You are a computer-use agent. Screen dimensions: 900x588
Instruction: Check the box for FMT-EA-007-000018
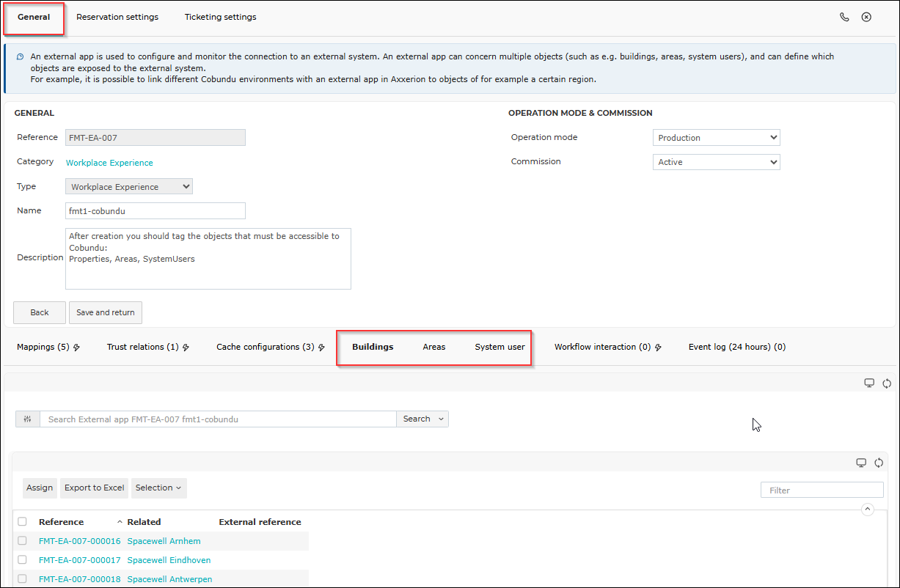(x=22, y=579)
